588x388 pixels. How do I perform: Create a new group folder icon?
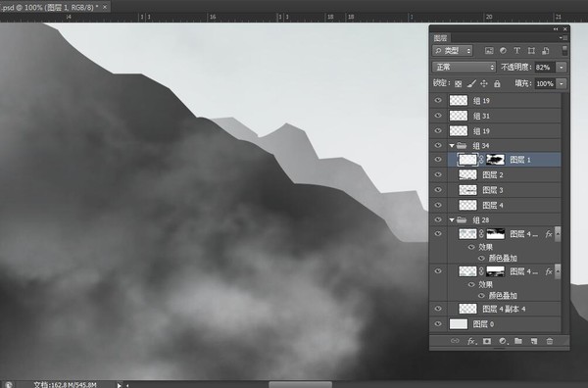(x=518, y=341)
